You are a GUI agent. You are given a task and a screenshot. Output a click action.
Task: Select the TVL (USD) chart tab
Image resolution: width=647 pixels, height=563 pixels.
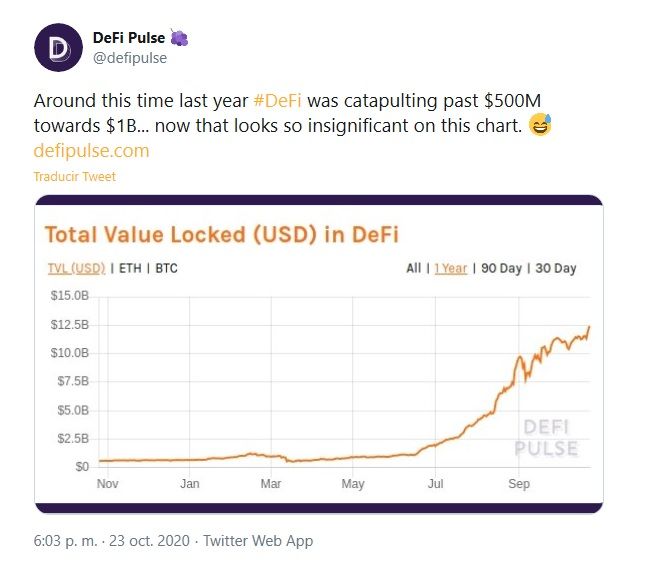76,268
